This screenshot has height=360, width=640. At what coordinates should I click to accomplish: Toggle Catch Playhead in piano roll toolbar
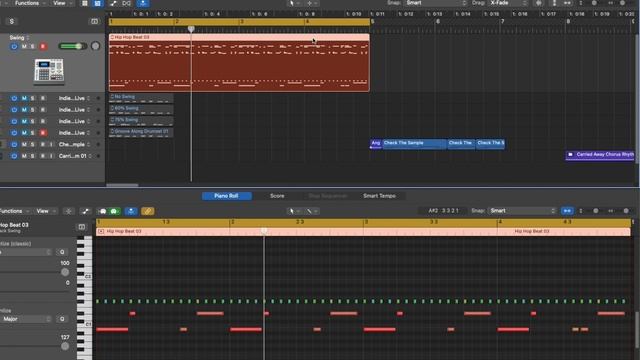point(131,211)
